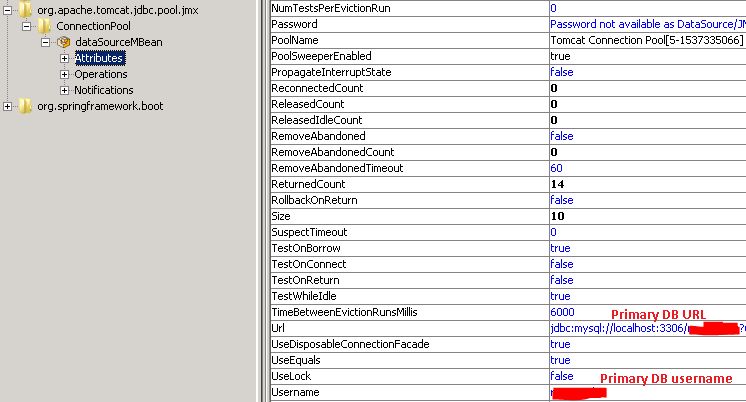746x402 pixels.
Task: Click the ConnectionPool folder icon
Action: coord(44,26)
